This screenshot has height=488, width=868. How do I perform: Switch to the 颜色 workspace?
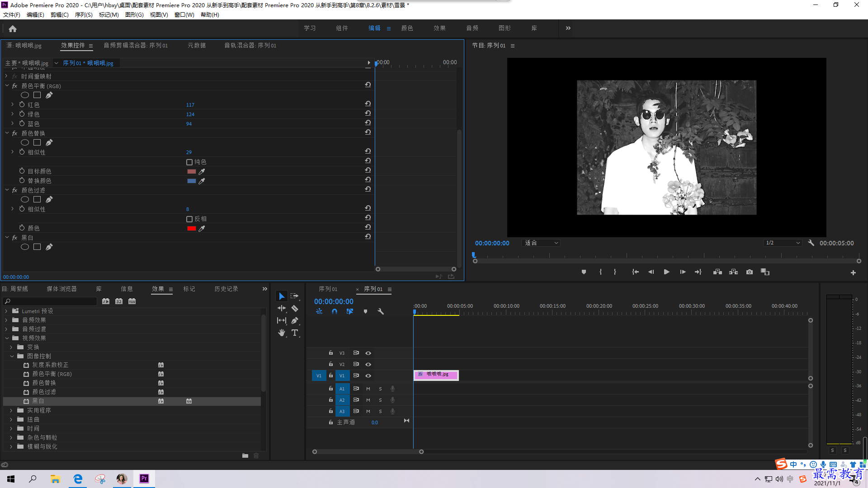click(x=407, y=28)
